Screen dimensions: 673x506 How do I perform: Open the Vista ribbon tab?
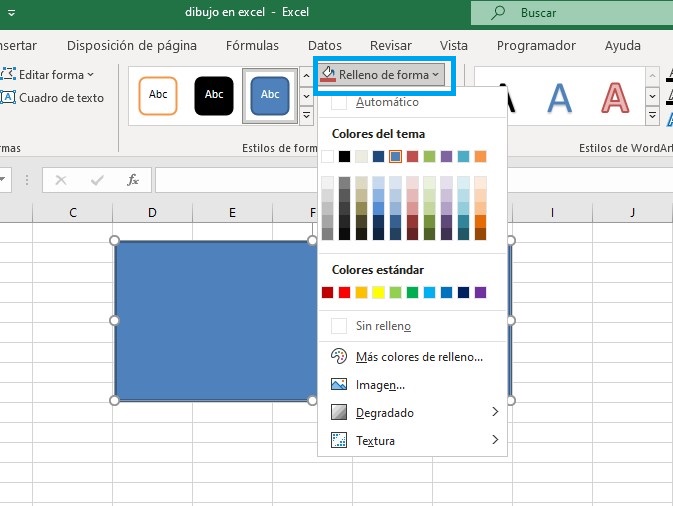454,45
